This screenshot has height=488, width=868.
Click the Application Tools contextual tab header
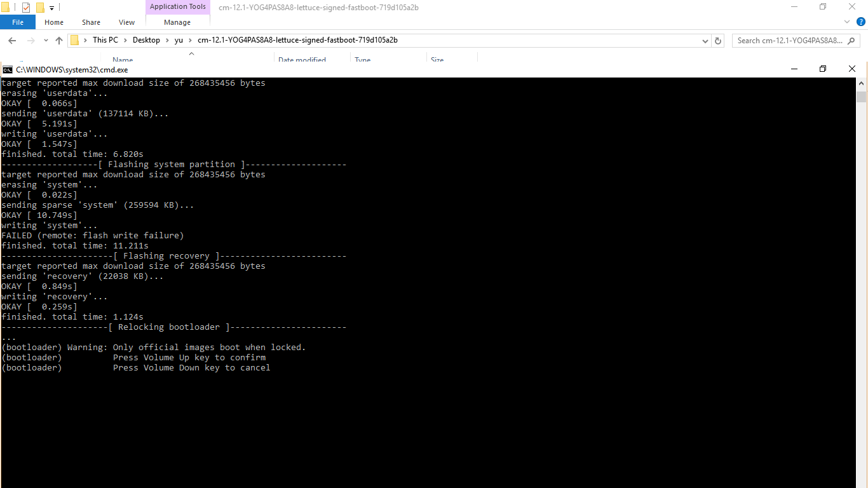coord(178,7)
